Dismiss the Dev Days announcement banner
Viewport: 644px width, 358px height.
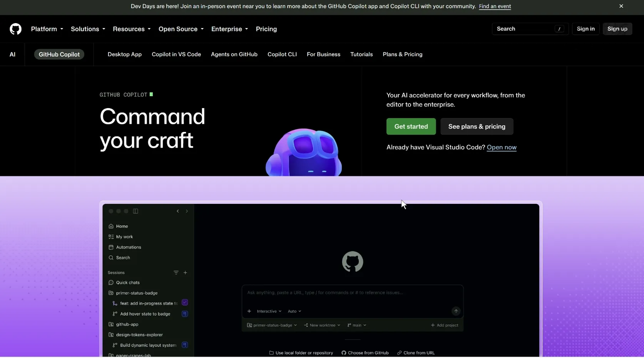click(x=621, y=6)
